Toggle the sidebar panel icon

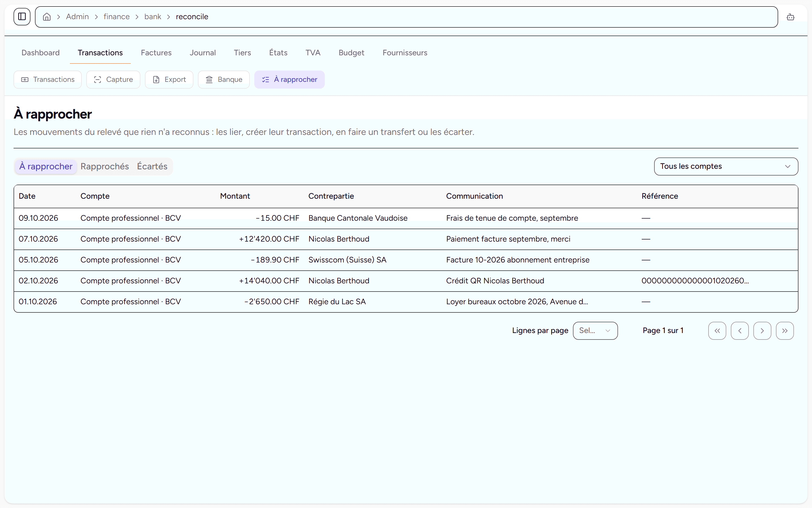(x=22, y=16)
